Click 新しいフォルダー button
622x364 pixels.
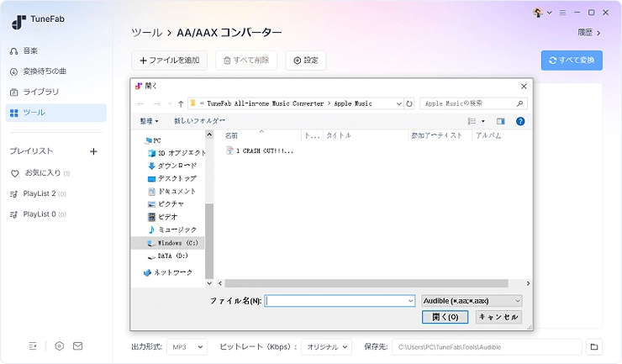199,121
